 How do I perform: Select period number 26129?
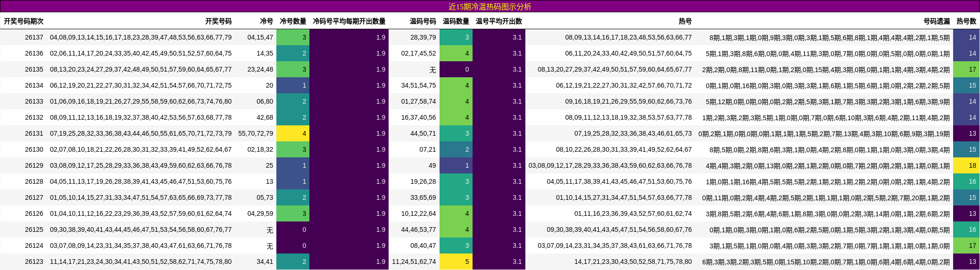pos(34,165)
